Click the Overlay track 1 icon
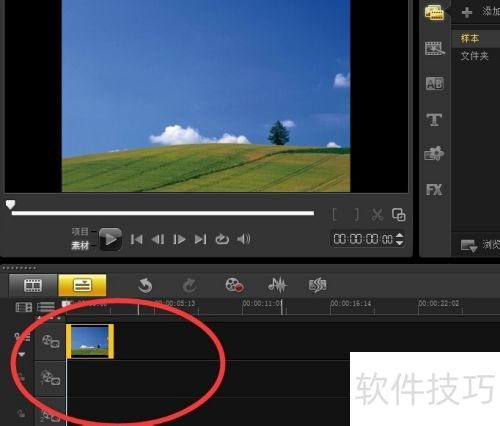 click(50, 378)
